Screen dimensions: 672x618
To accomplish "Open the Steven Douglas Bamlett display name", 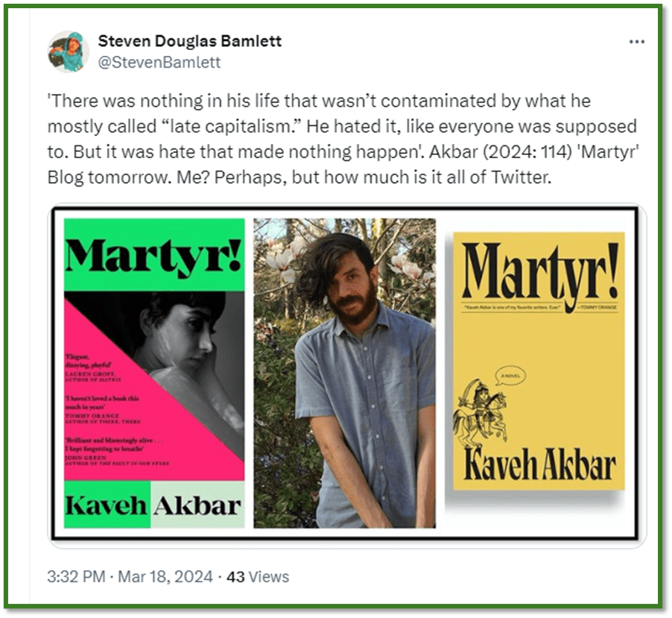I will click(x=190, y=41).
